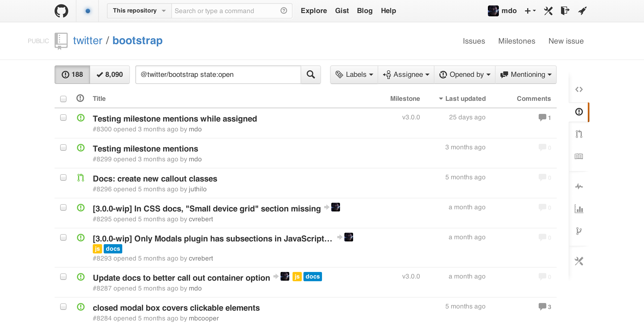This screenshot has width=644, height=324.
Task: Open issue 'closed modal box covers clickable elements'
Action: pos(176,308)
